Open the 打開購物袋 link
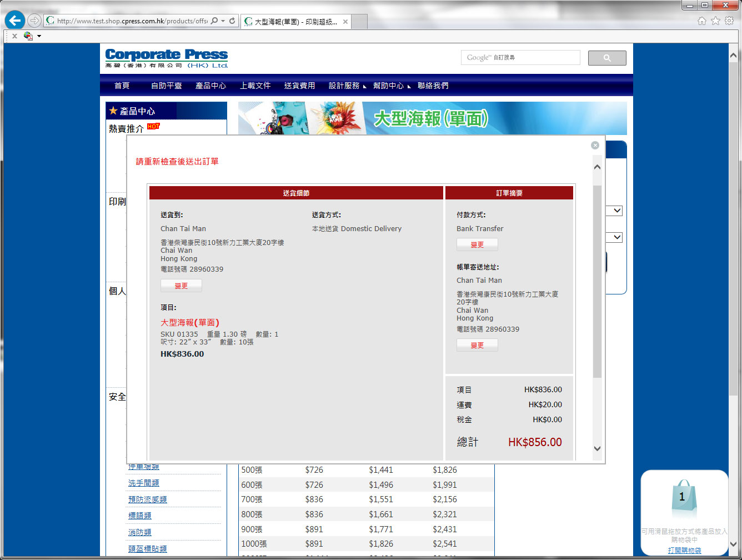This screenshot has width=742, height=560. pyautogui.click(x=684, y=550)
